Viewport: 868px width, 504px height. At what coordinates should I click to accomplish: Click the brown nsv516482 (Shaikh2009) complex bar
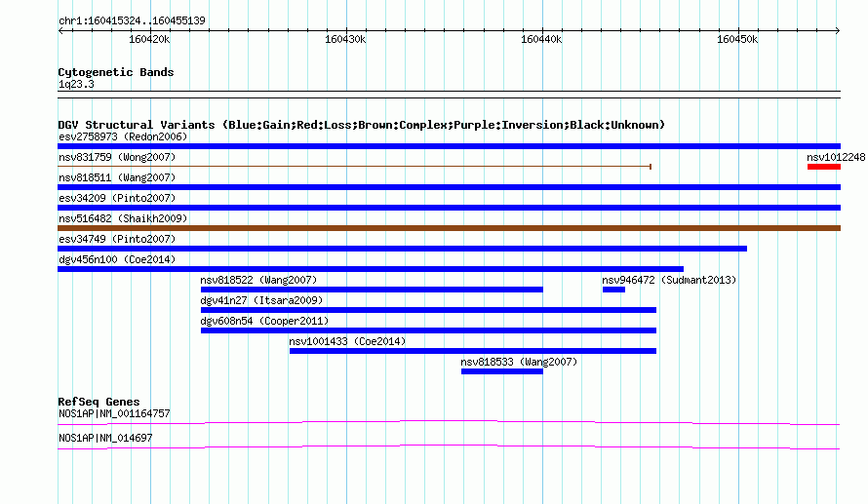click(x=449, y=228)
